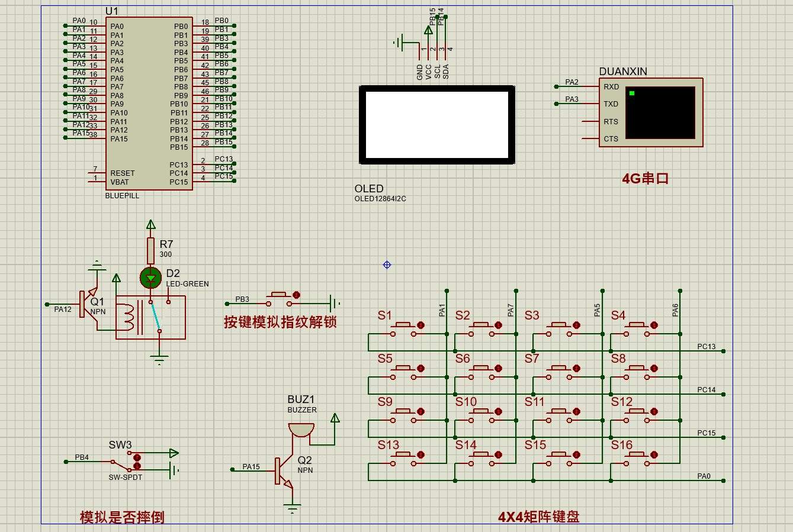Click the PA15 terminal label near Q2
The height and width of the screenshot is (532, 793).
[251, 467]
